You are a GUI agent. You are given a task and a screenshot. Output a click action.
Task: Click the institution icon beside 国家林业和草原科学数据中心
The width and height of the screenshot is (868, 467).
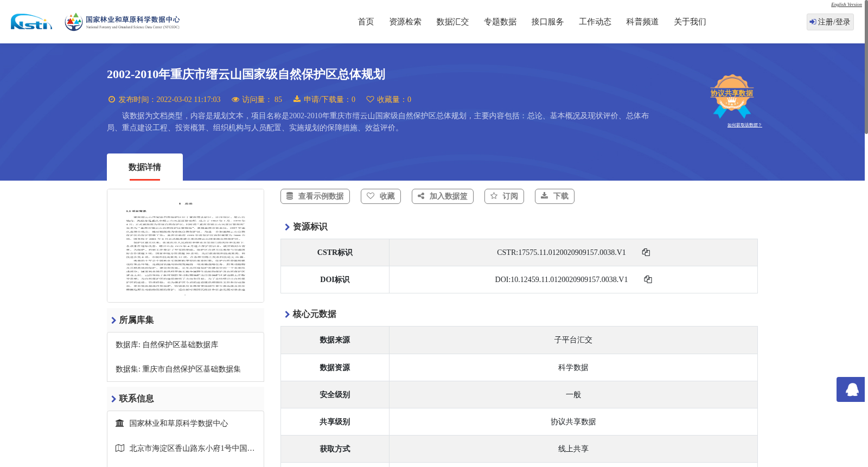click(x=120, y=423)
